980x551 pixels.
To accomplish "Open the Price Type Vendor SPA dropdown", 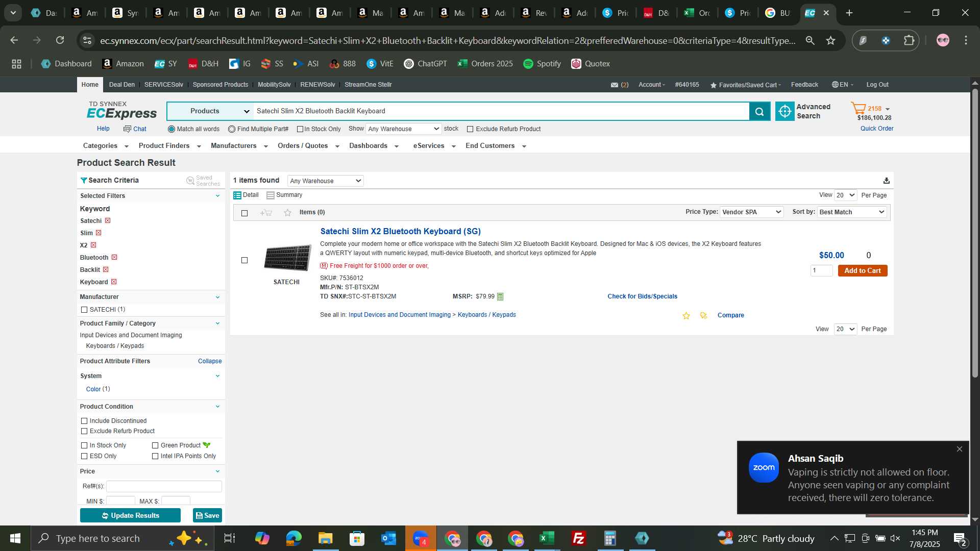I will (x=751, y=212).
